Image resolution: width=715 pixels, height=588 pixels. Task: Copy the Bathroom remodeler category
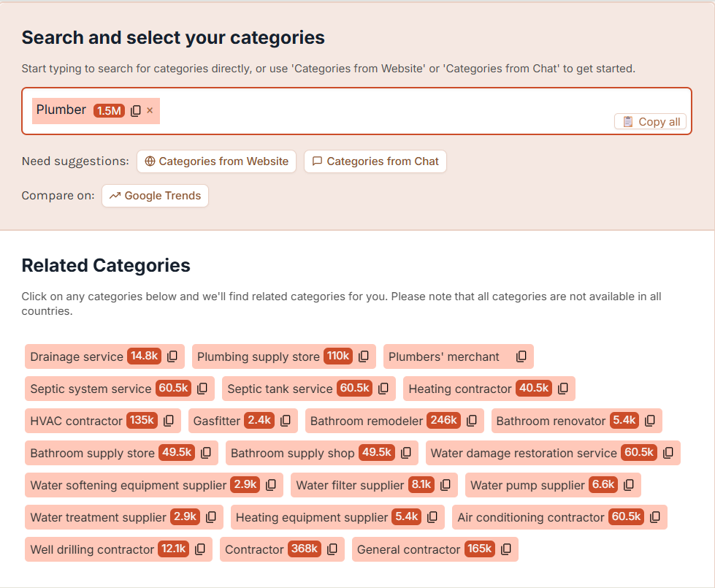click(472, 421)
